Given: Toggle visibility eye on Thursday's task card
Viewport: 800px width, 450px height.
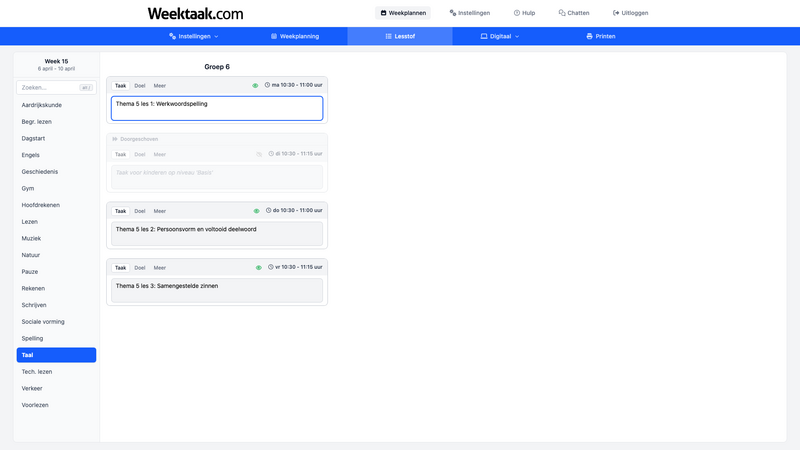Looking at the screenshot, I should pyautogui.click(x=257, y=211).
